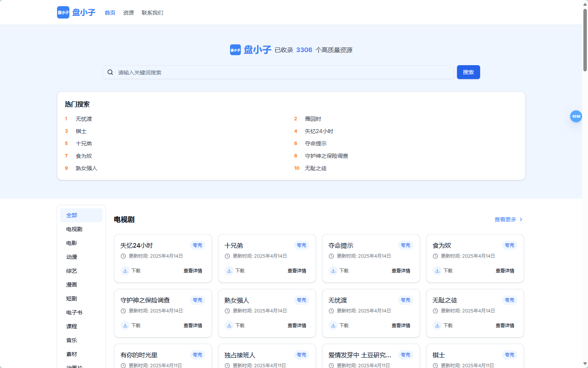Screen dimensions: 588x368
Task: Click hot search item 无忧渡
Action: point(84,119)
